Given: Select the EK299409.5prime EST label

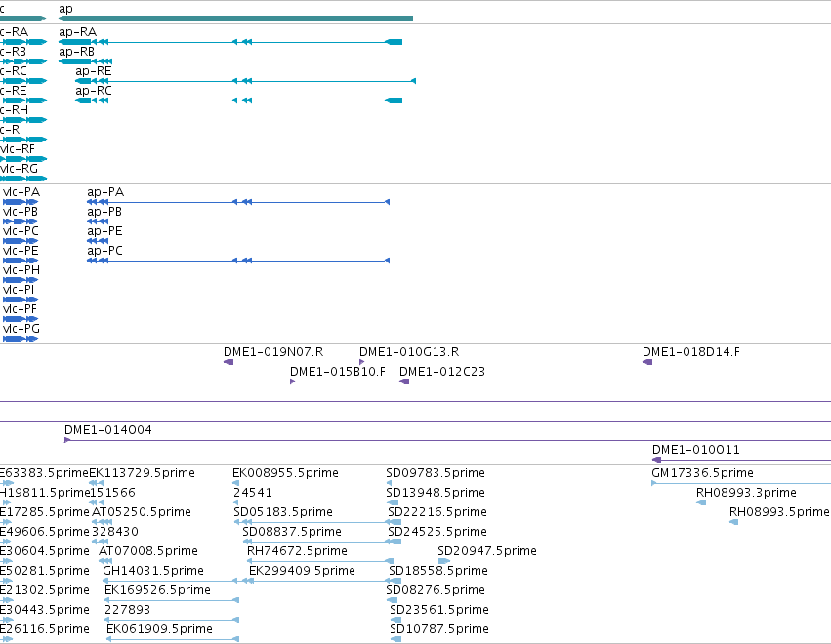Looking at the screenshot, I should point(302,571).
